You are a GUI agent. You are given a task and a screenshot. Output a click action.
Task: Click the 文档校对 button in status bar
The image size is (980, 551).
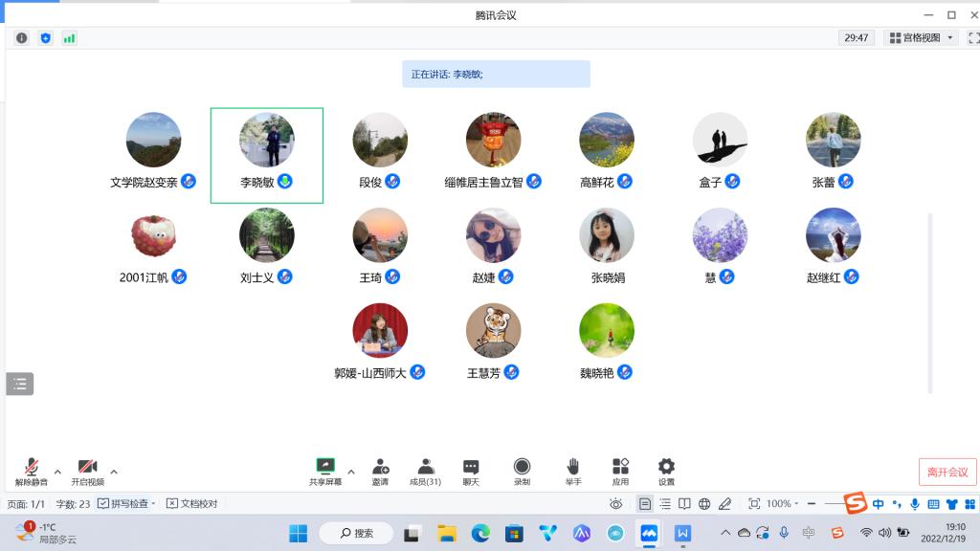(x=191, y=503)
